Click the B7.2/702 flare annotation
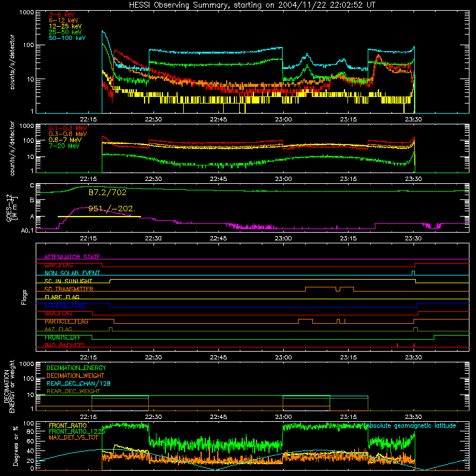 pos(108,192)
